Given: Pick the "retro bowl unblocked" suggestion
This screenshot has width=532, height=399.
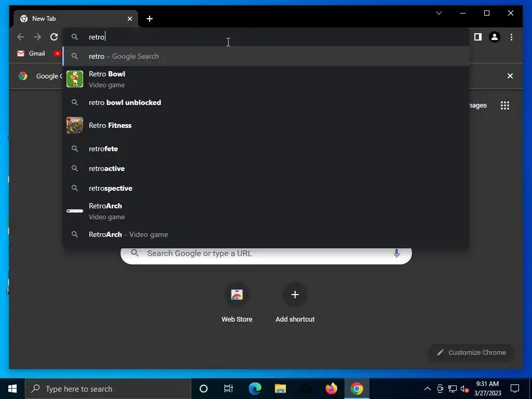Looking at the screenshot, I should 267,102.
